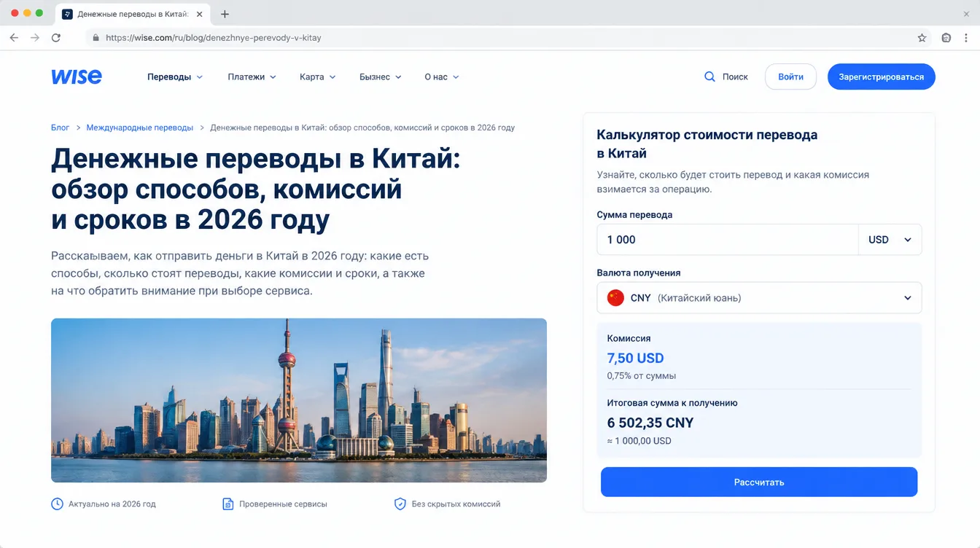
Task: Click 'Актуально на 2026 год' text
Action: point(112,504)
